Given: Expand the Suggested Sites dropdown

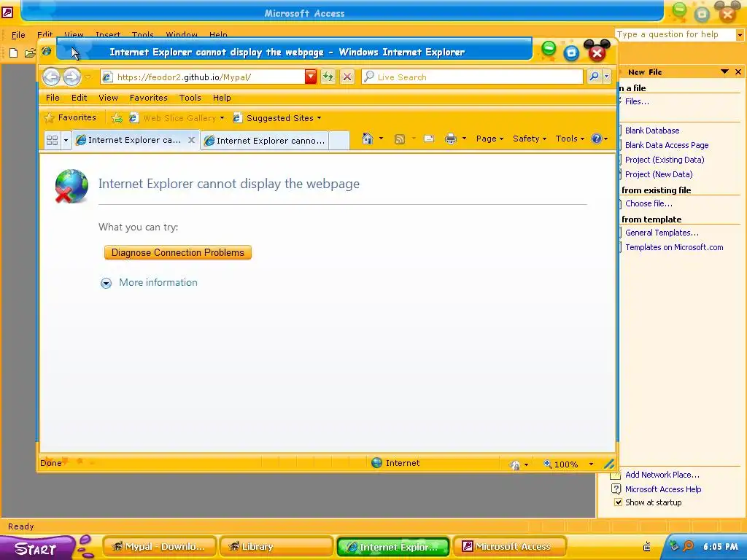Looking at the screenshot, I should point(320,118).
